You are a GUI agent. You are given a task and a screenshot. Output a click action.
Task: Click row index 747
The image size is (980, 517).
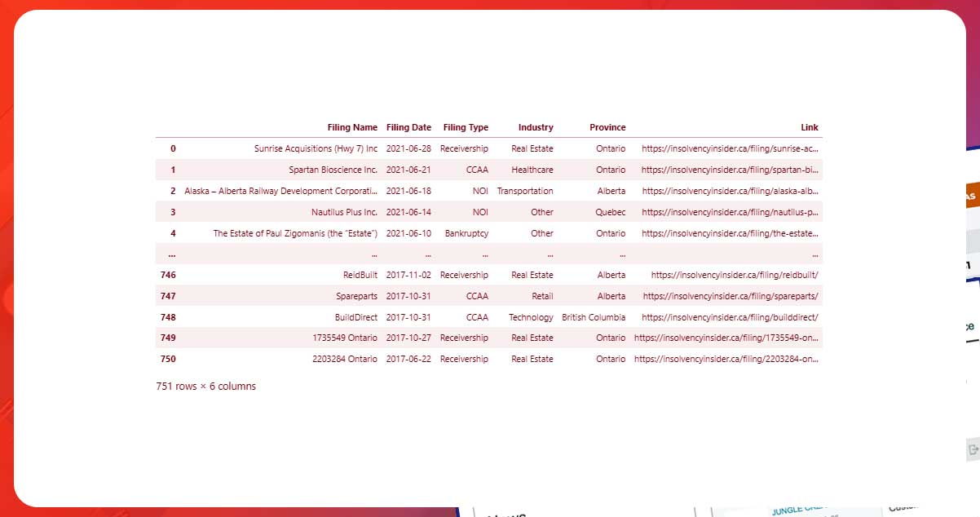point(168,296)
